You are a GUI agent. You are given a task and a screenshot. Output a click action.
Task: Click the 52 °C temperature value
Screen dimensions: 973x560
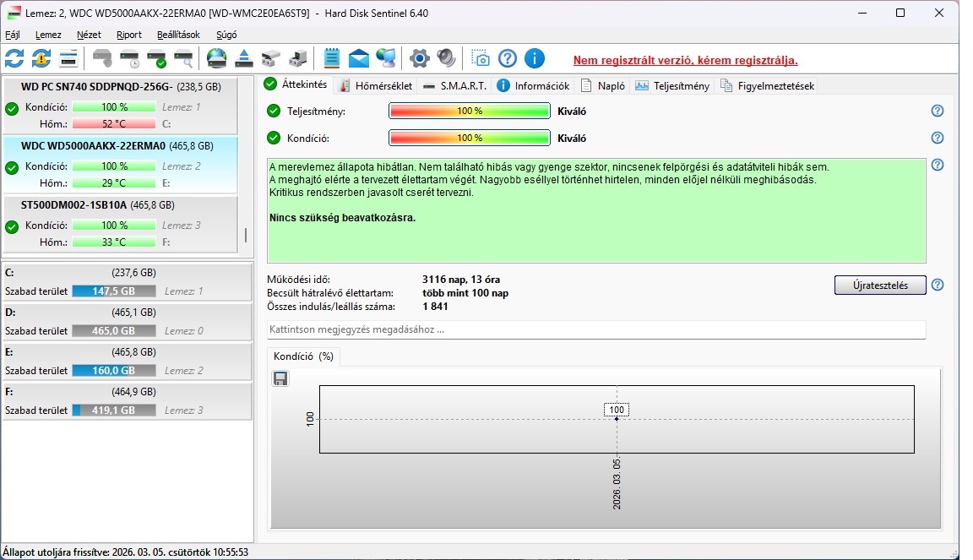tap(113, 123)
